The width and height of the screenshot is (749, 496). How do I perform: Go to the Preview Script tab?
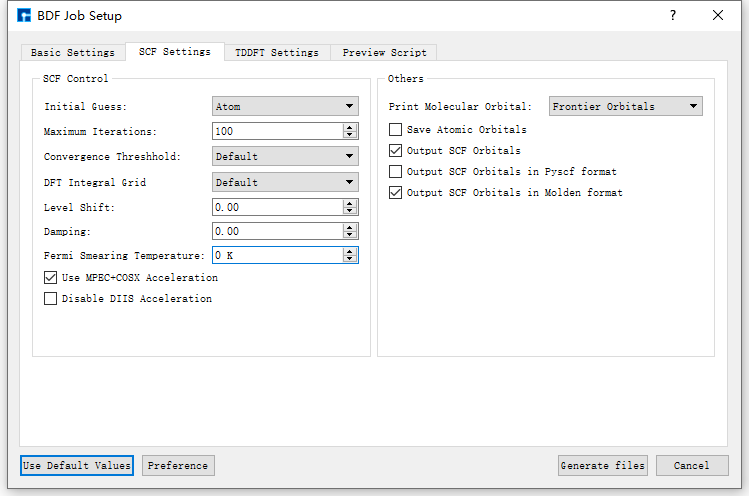coord(384,52)
